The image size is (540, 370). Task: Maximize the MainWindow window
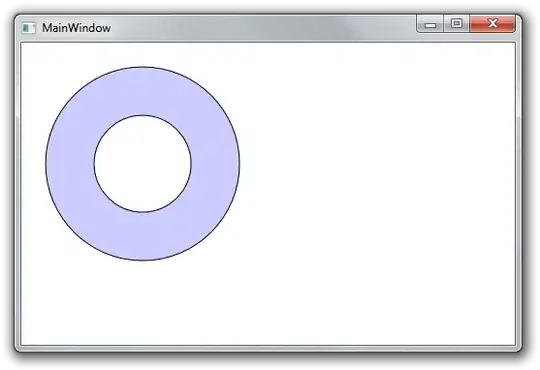pyautogui.click(x=456, y=24)
